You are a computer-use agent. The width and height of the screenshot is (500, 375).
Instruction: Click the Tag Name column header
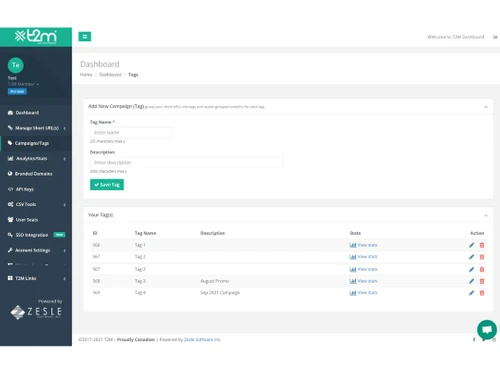coord(145,233)
